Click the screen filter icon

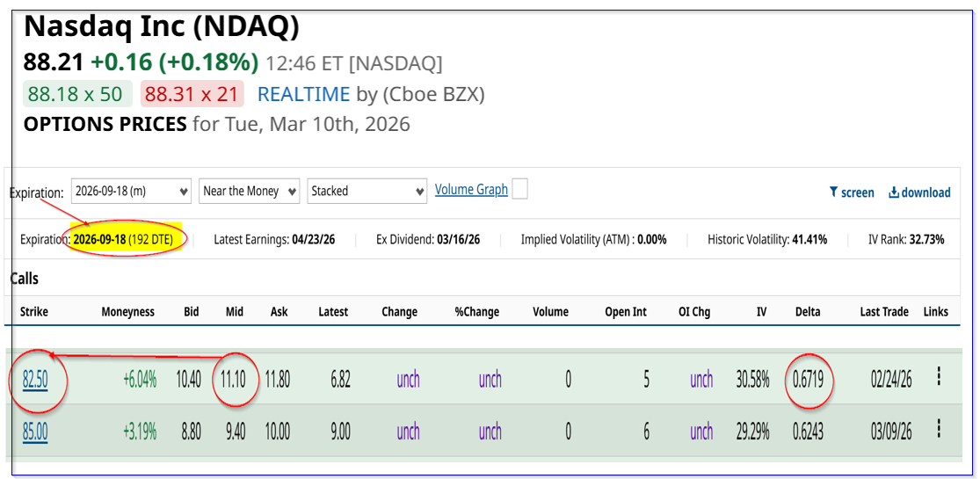834,192
